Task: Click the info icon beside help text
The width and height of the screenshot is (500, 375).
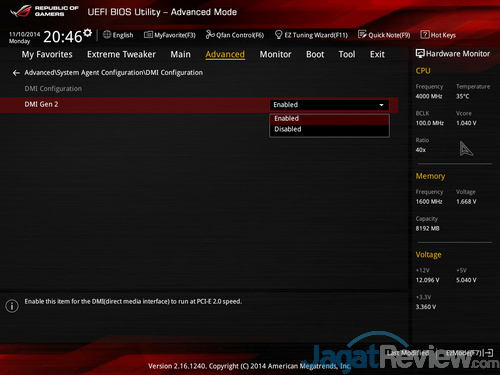Action: click(12, 306)
